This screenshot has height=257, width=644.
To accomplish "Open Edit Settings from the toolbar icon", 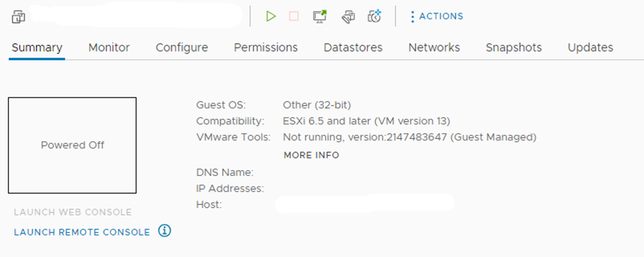I will pyautogui.click(x=348, y=17).
